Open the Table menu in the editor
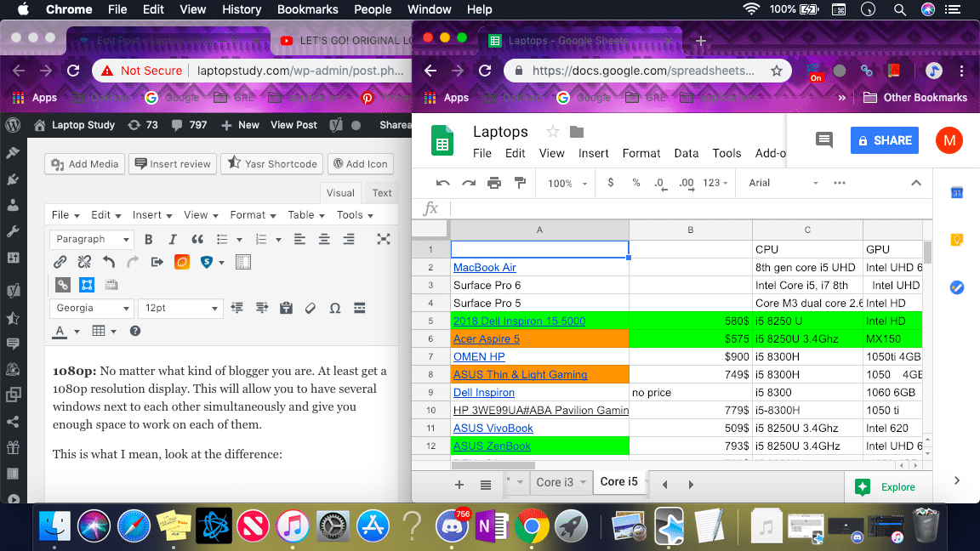The width and height of the screenshot is (980, 551). (302, 214)
